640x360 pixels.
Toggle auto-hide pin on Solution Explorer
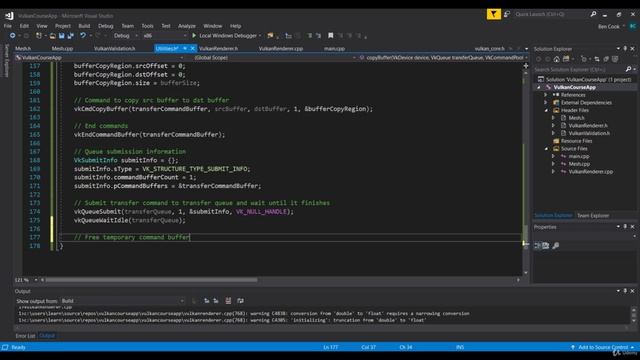(625, 49)
